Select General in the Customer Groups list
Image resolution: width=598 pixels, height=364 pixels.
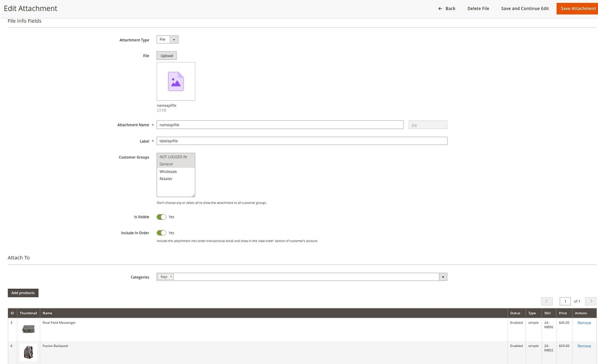pyautogui.click(x=166, y=164)
